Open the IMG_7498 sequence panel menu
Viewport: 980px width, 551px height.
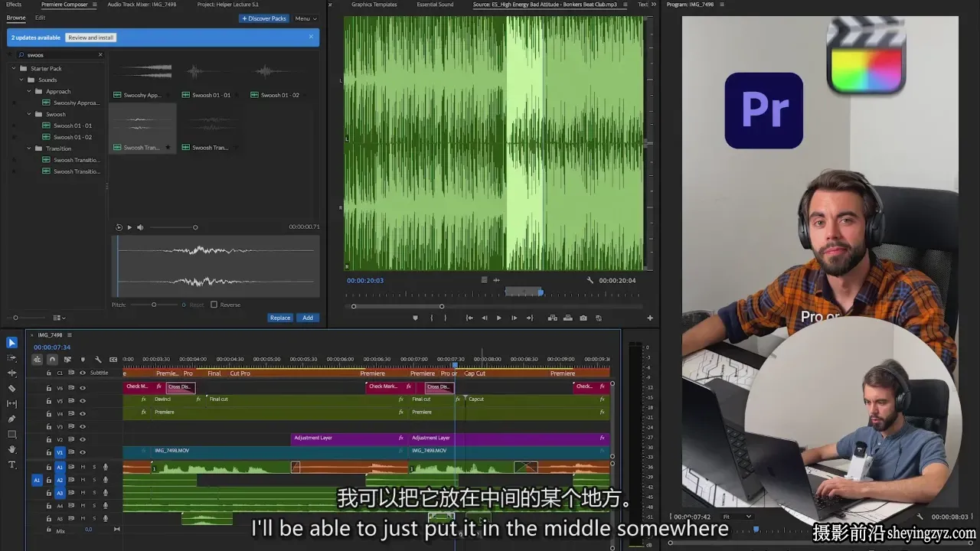pyautogui.click(x=69, y=335)
